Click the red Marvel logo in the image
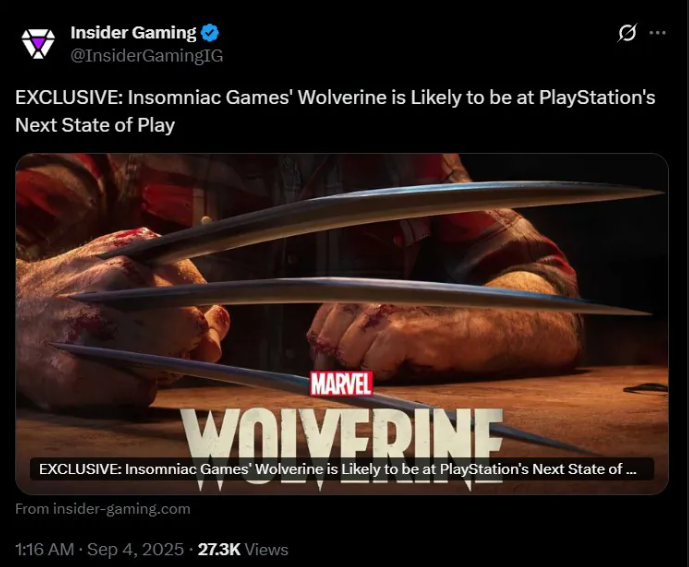 [x=341, y=384]
